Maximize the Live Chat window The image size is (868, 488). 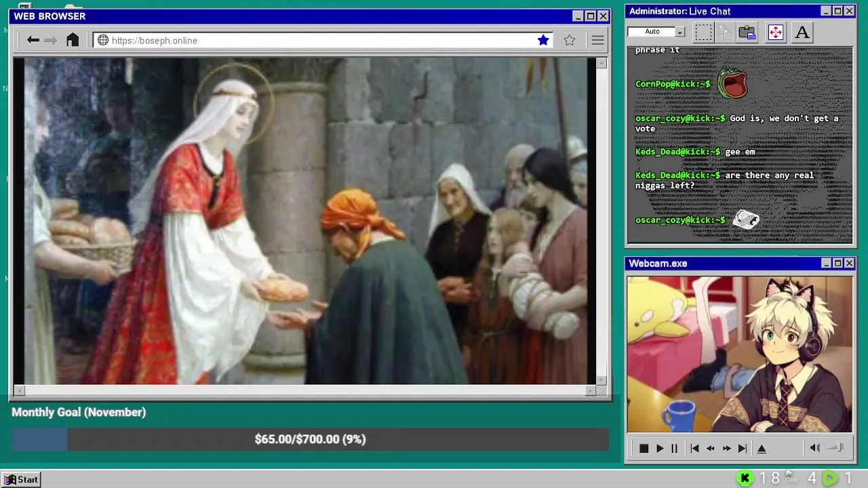837,11
